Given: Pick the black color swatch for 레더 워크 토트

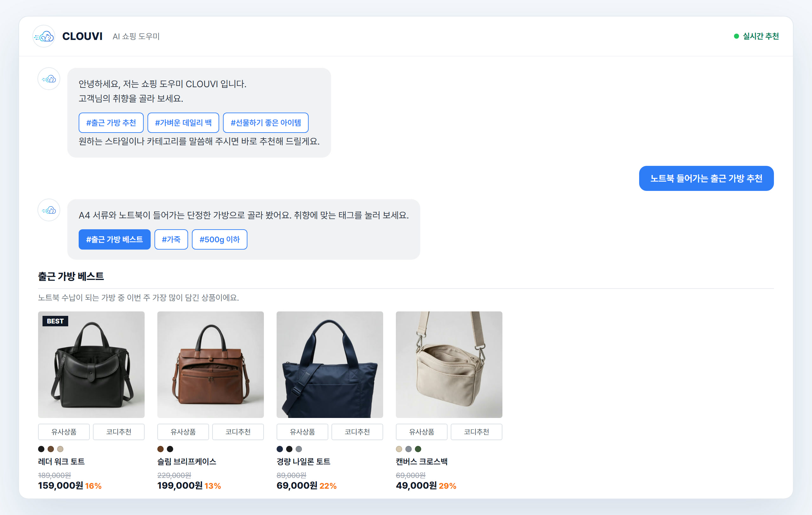Looking at the screenshot, I should (x=41, y=449).
